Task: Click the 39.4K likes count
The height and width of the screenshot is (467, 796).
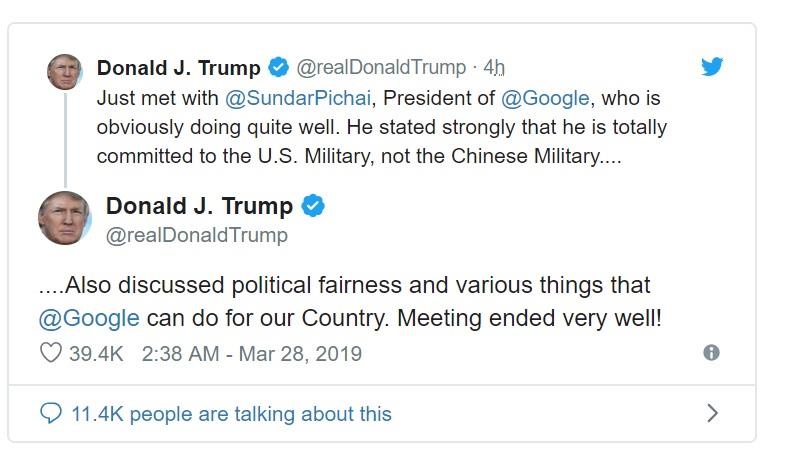Action: pyautogui.click(x=95, y=354)
